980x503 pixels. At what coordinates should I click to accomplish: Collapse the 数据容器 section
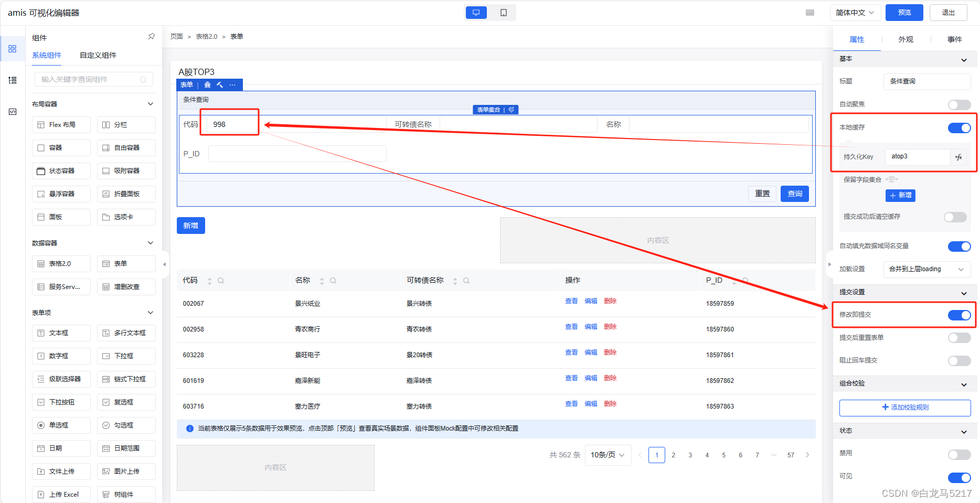151,243
